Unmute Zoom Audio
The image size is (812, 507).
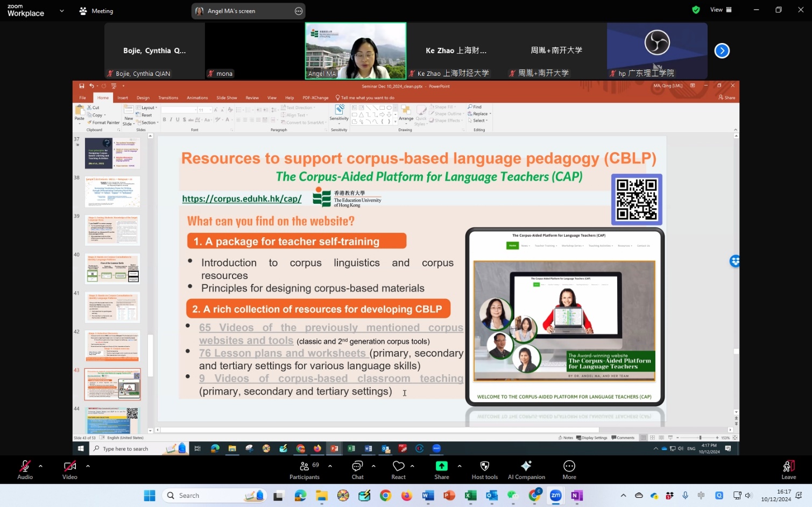click(25, 470)
